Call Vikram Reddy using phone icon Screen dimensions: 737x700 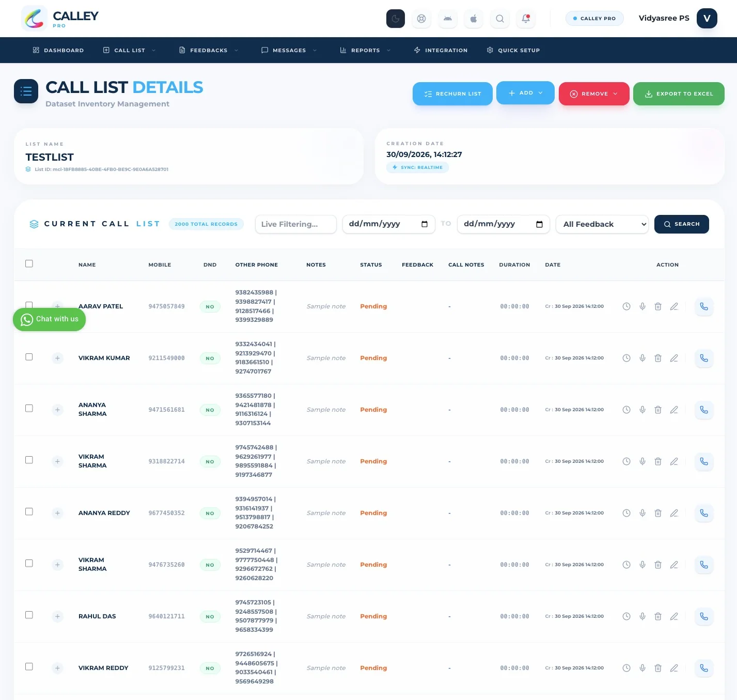(704, 668)
